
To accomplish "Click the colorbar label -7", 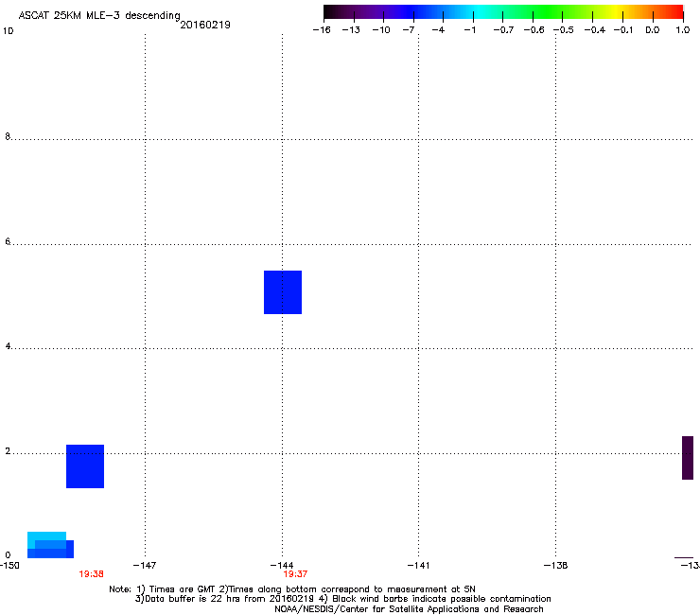I will (x=409, y=30).
